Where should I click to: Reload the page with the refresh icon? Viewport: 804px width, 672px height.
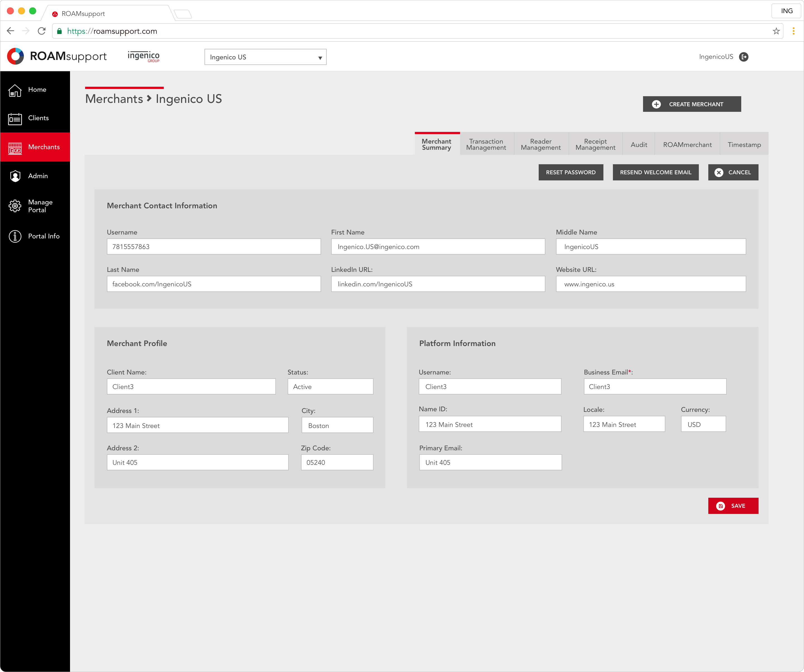(42, 31)
